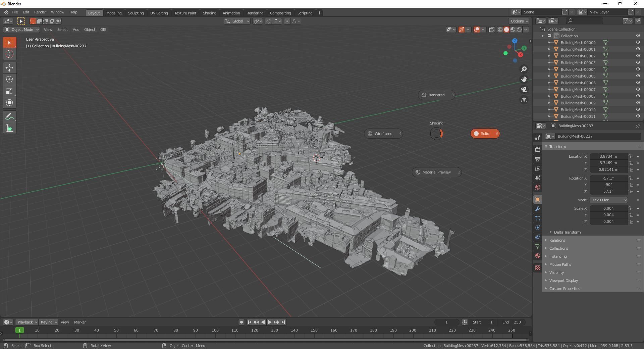
Task: Hide the Collection using its eye icon
Action: (638, 36)
